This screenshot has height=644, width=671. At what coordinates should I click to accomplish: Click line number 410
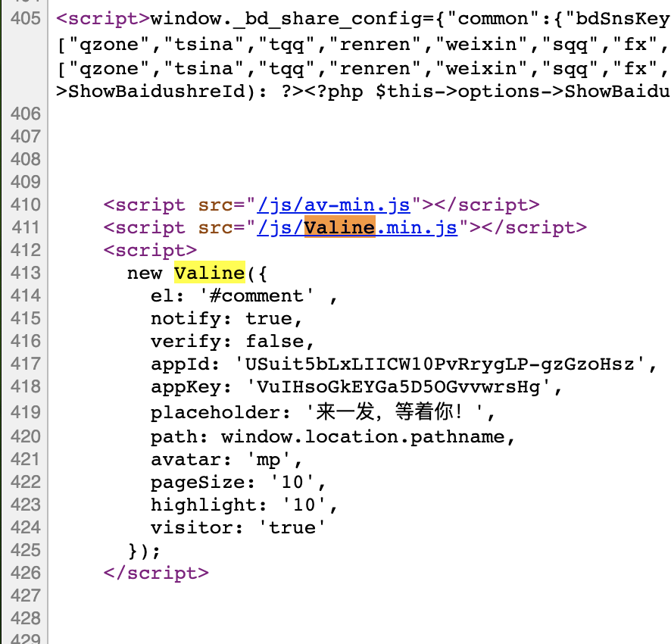26,205
